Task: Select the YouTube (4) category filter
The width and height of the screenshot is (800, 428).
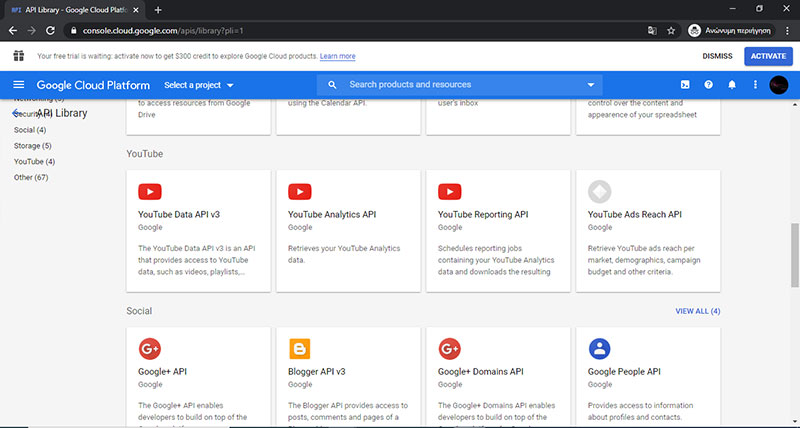Action: tap(34, 161)
